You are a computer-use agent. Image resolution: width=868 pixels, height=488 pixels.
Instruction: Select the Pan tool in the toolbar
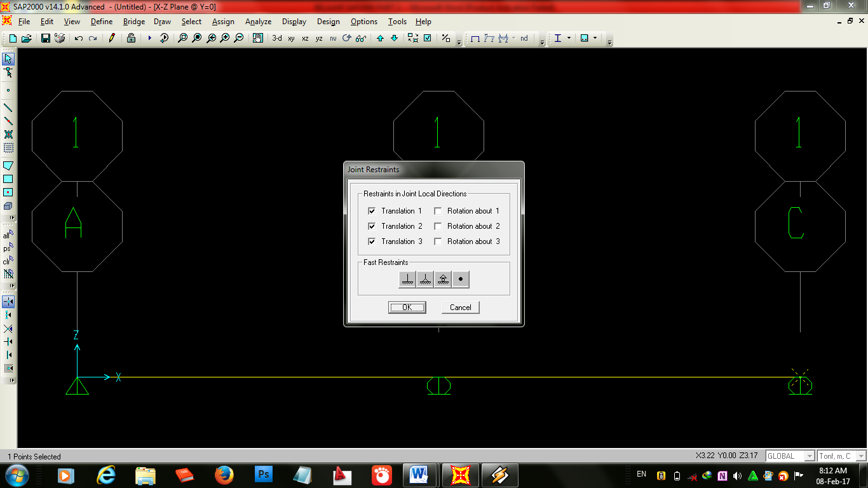(257, 38)
